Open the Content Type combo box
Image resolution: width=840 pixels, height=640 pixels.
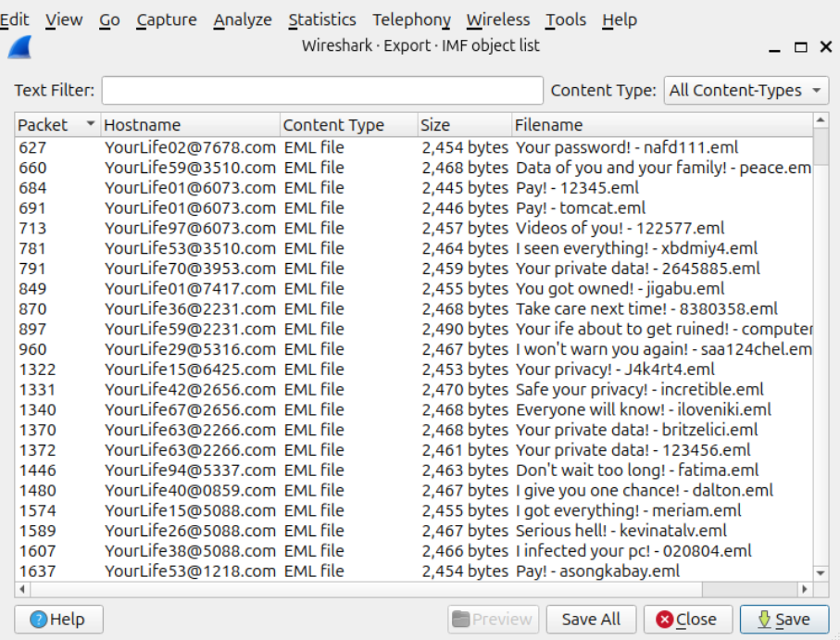click(x=746, y=91)
